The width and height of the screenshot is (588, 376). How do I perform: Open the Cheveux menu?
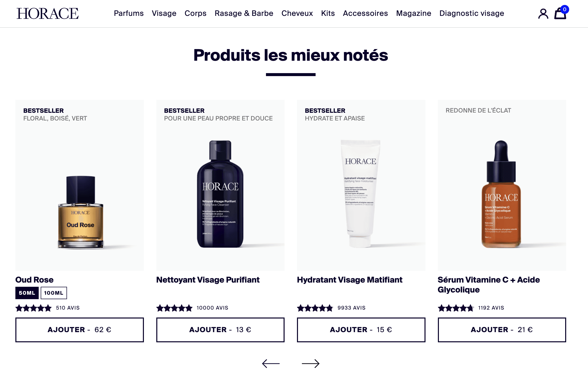tap(297, 13)
